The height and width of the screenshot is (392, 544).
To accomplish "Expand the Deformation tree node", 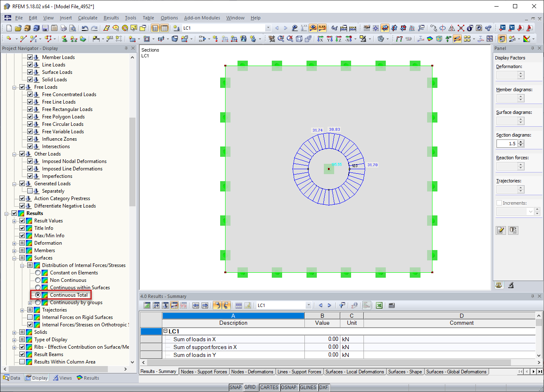I will click(x=14, y=243).
